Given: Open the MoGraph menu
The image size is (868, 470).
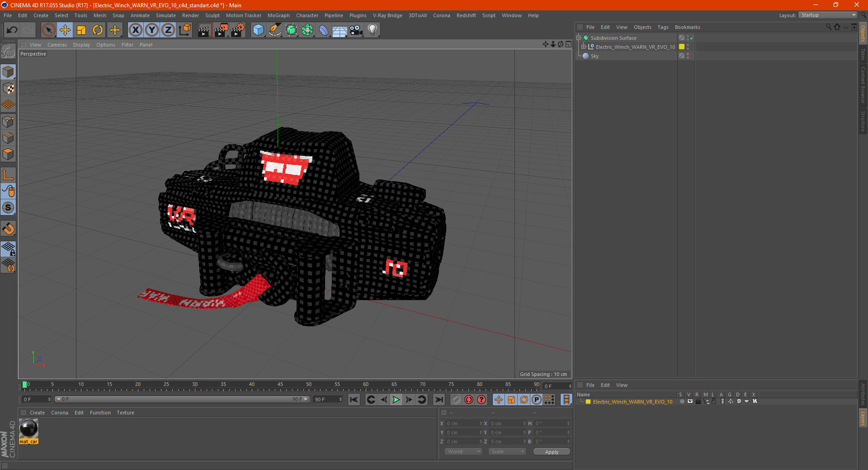Looking at the screenshot, I should pyautogui.click(x=278, y=15).
